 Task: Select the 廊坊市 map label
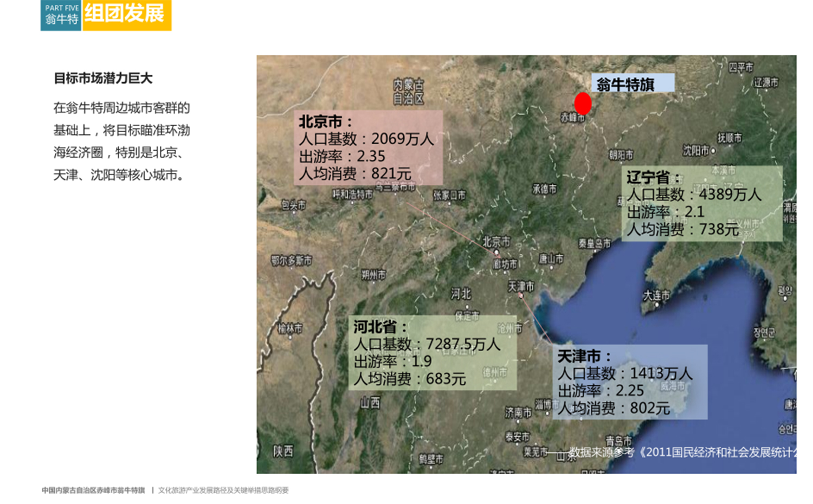[x=505, y=264]
